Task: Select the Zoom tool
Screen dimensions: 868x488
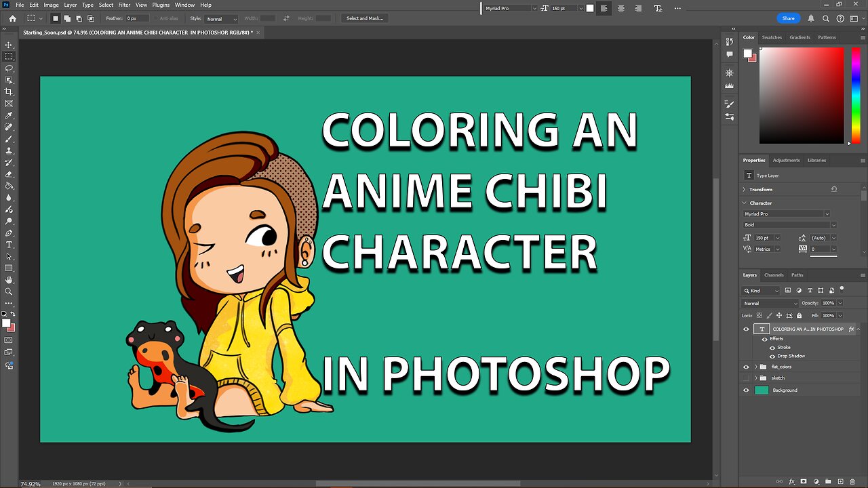Action: click(x=9, y=291)
